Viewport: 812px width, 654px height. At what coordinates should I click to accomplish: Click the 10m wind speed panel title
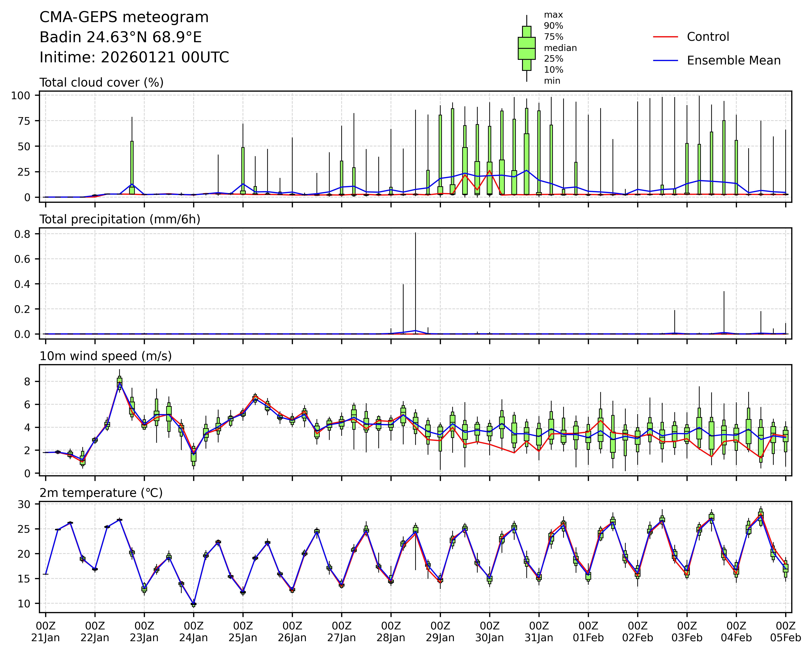click(105, 356)
